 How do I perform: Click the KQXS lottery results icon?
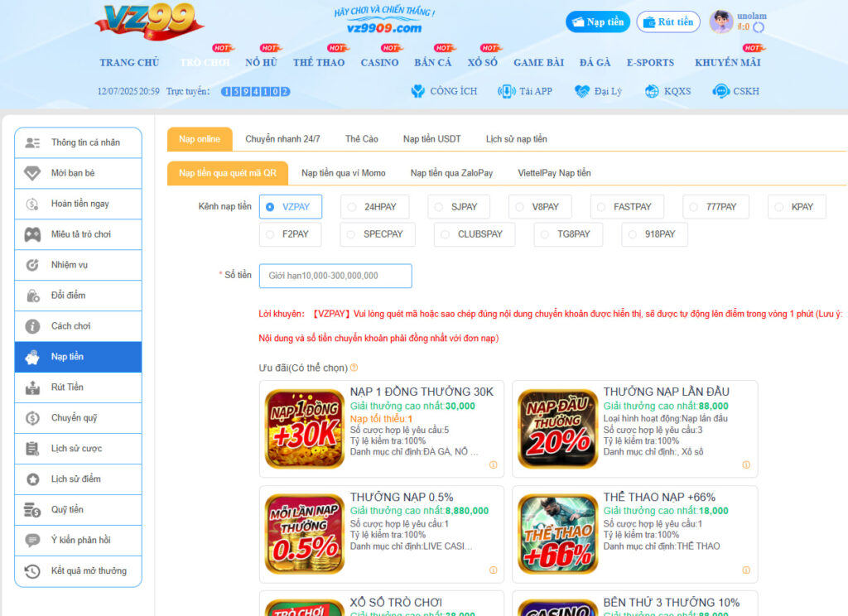(x=652, y=91)
